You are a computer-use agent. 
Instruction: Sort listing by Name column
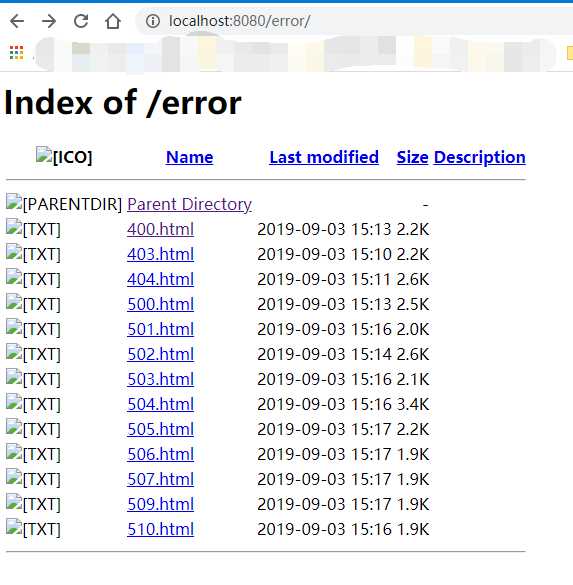pyautogui.click(x=190, y=157)
